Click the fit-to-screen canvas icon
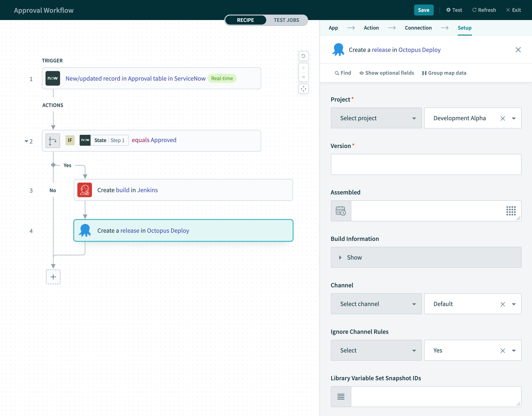 coord(303,89)
